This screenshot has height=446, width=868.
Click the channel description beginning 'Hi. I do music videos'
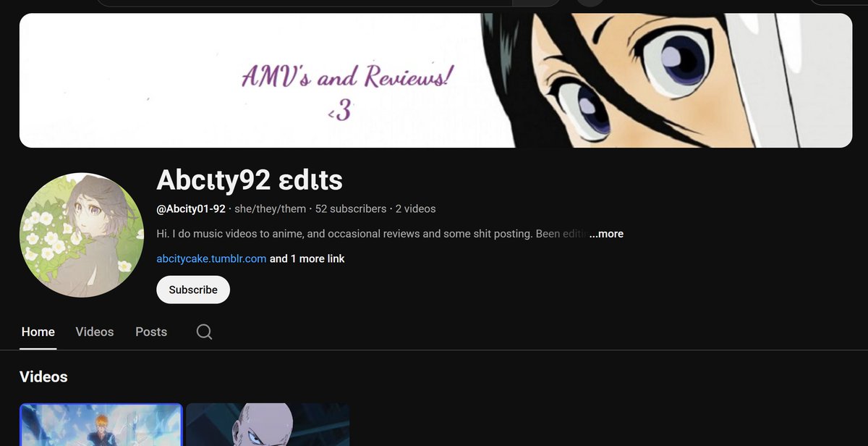373,234
